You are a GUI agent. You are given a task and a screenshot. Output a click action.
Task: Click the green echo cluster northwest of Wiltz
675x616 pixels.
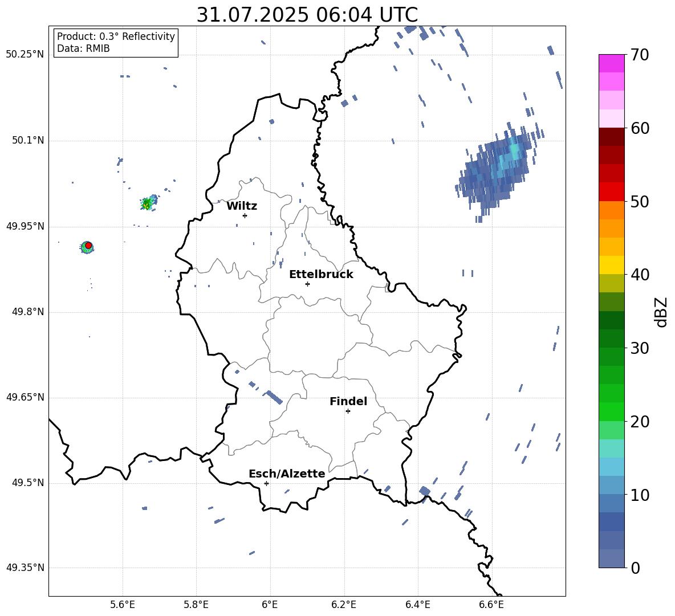tap(148, 203)
